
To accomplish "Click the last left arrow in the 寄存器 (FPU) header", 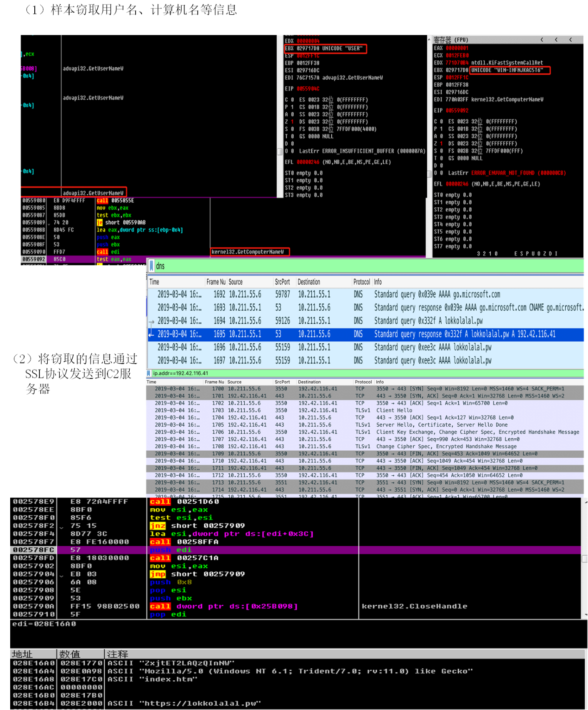I will [570, 40].
